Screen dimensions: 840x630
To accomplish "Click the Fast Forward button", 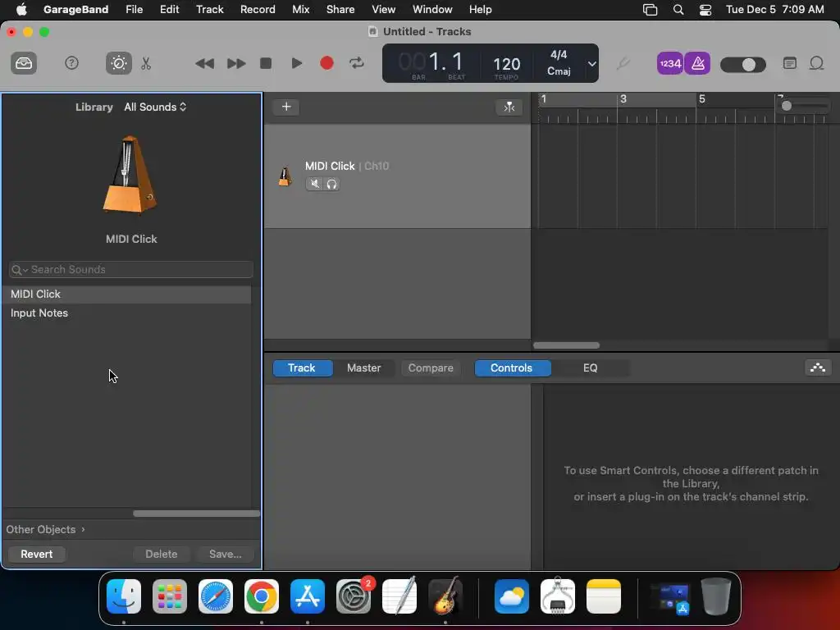I will tap(236, 63).
